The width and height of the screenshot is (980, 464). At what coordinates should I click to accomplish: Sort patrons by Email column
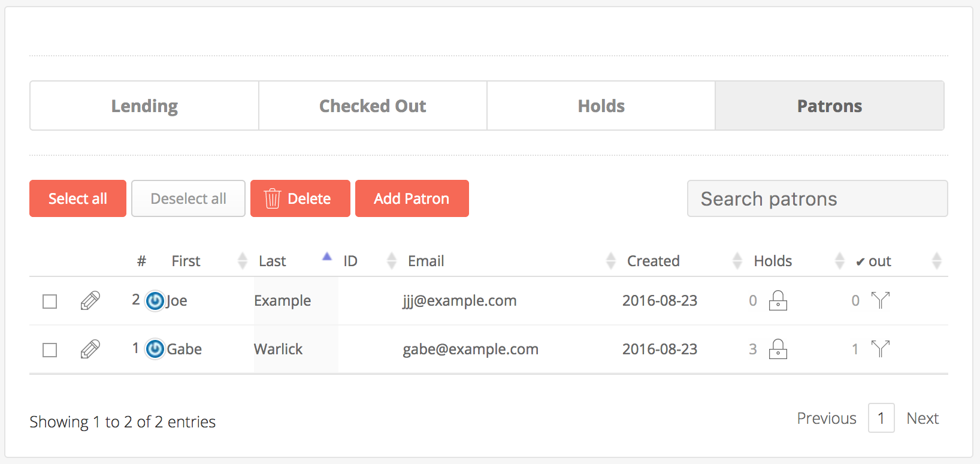(x=426, y=261)
